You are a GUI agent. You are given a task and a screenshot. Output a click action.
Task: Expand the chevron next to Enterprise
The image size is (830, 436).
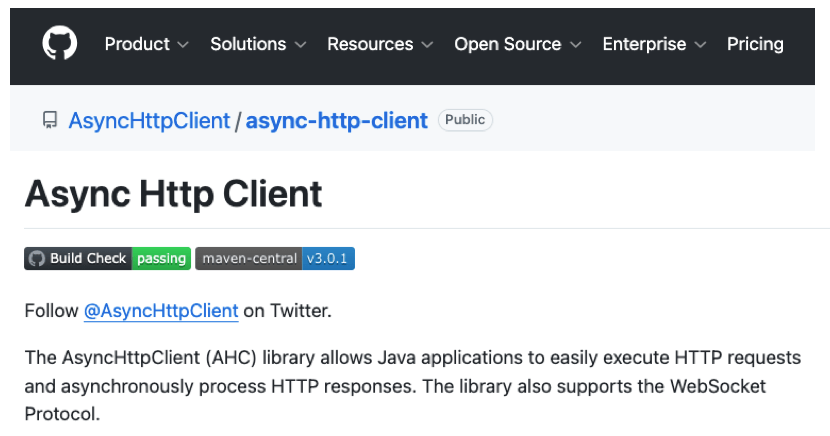pos(700,45)
